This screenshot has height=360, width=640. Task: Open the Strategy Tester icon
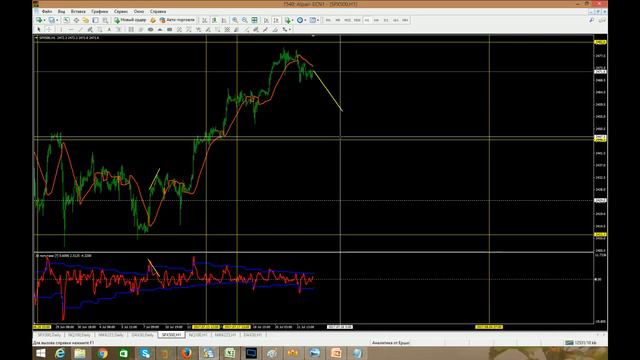[x=105, y=20]
